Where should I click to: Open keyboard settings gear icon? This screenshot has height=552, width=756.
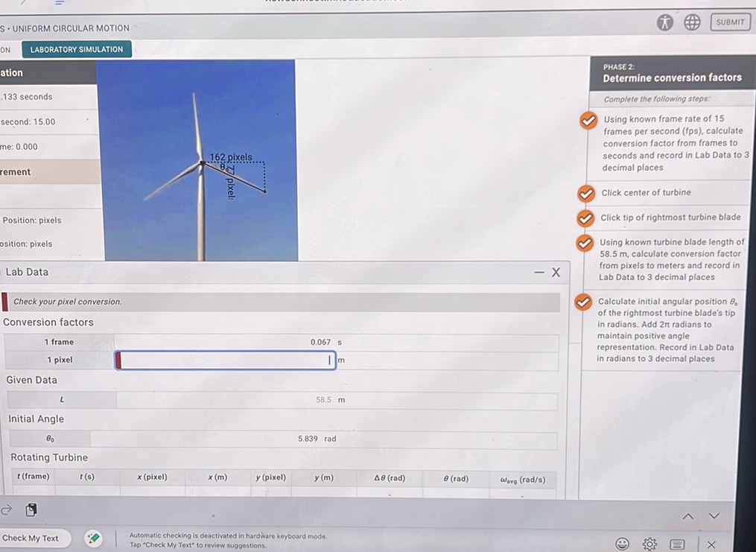pos(649,544)
